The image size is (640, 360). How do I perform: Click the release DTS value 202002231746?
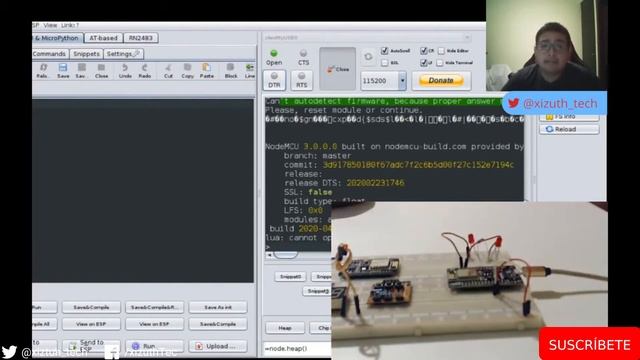(375, 183)
